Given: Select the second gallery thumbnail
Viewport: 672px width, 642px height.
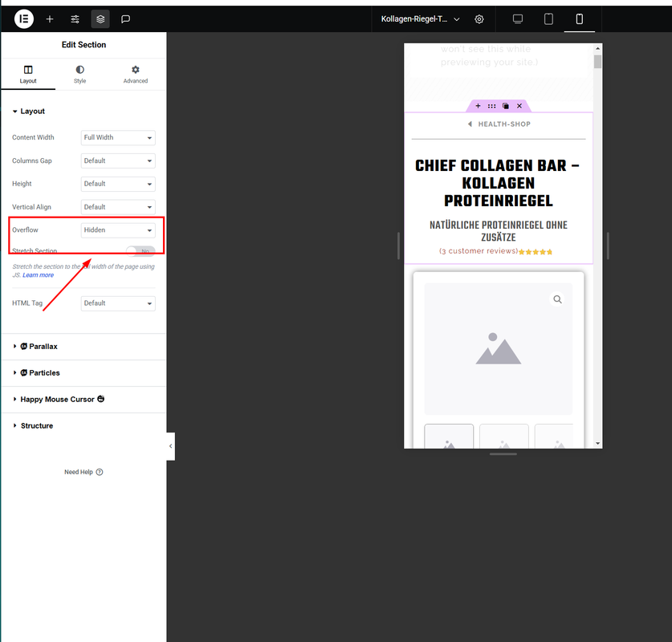Looking at the screenshot, I should click(x=504, y=437).
